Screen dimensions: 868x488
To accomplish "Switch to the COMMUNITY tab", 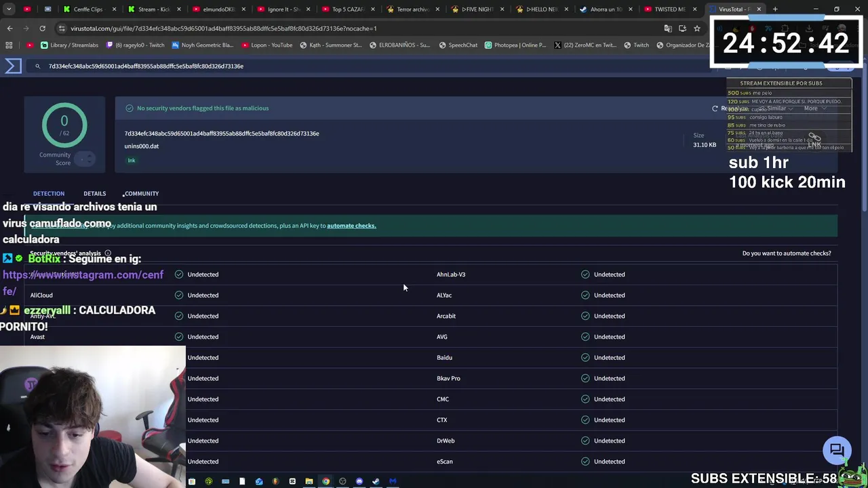I will [x=141, y=193].
